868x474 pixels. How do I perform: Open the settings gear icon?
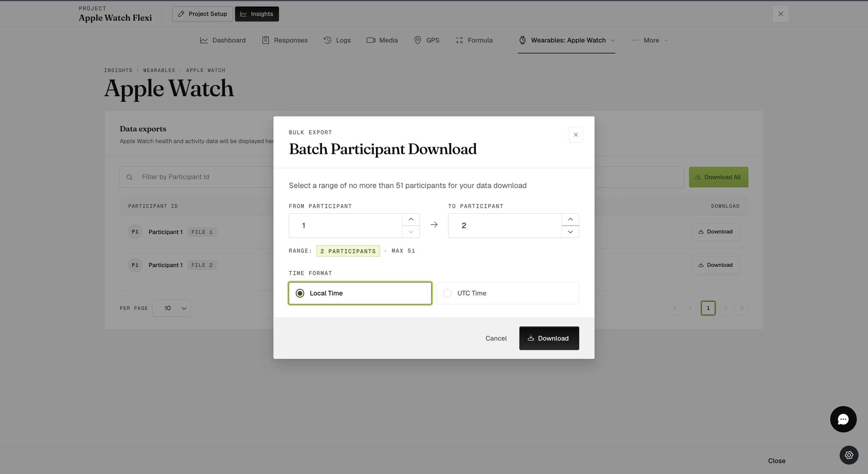(849, 455)
